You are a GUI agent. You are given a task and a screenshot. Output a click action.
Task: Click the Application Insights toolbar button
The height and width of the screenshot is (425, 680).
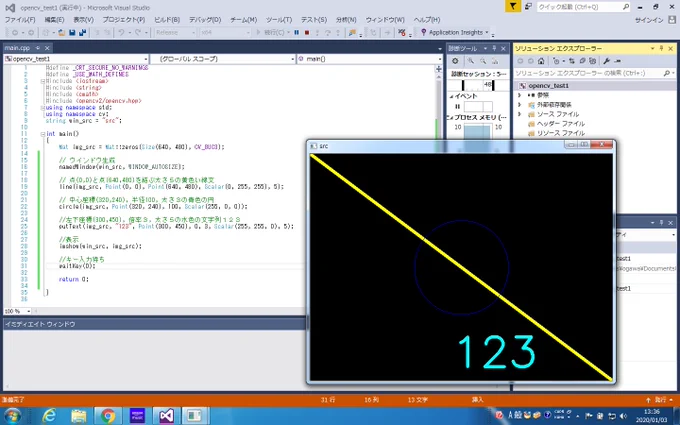click(x=454, y=33)
